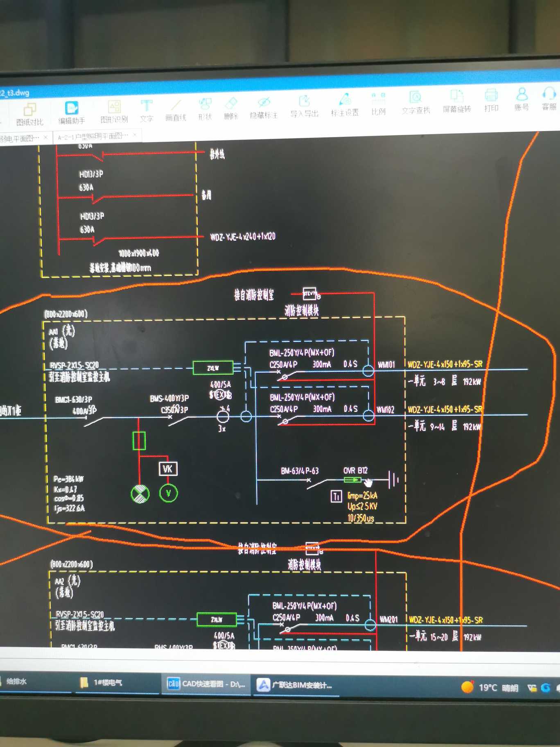The image size is (560, 747).
Task: Open 客服 customer service
Action: pyautogui.click(x=549, y=99)
